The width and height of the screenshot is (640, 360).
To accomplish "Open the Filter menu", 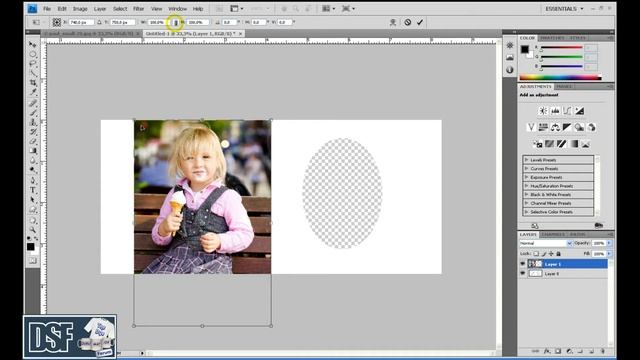I will 138,9.
